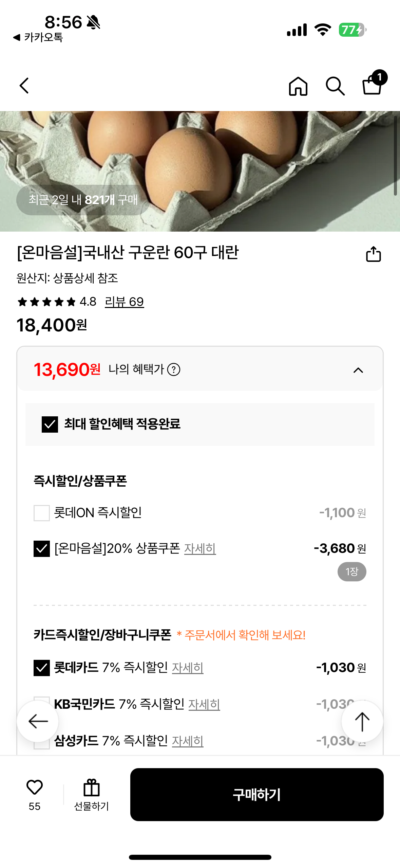
Task: Share this product via share icon
Action: (x=373, y=254)
